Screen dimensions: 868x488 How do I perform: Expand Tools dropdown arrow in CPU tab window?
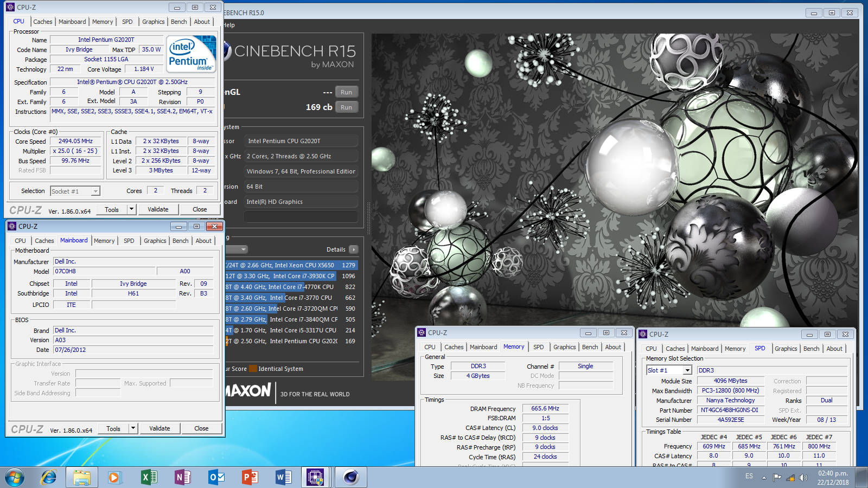point(131,209)
